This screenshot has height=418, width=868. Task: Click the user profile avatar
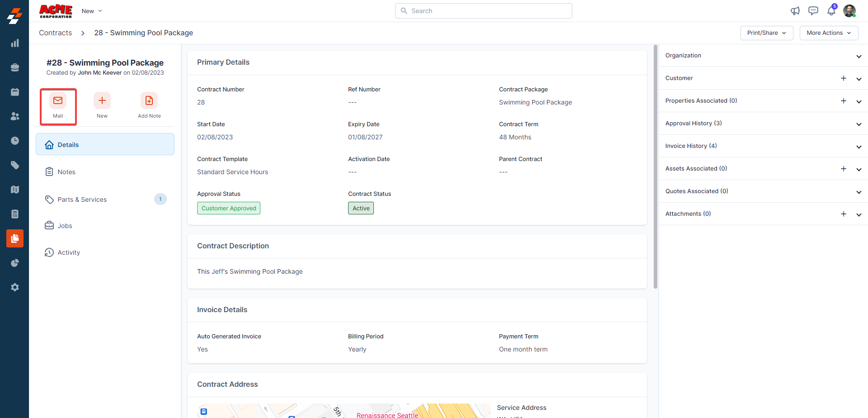point(849,11)
